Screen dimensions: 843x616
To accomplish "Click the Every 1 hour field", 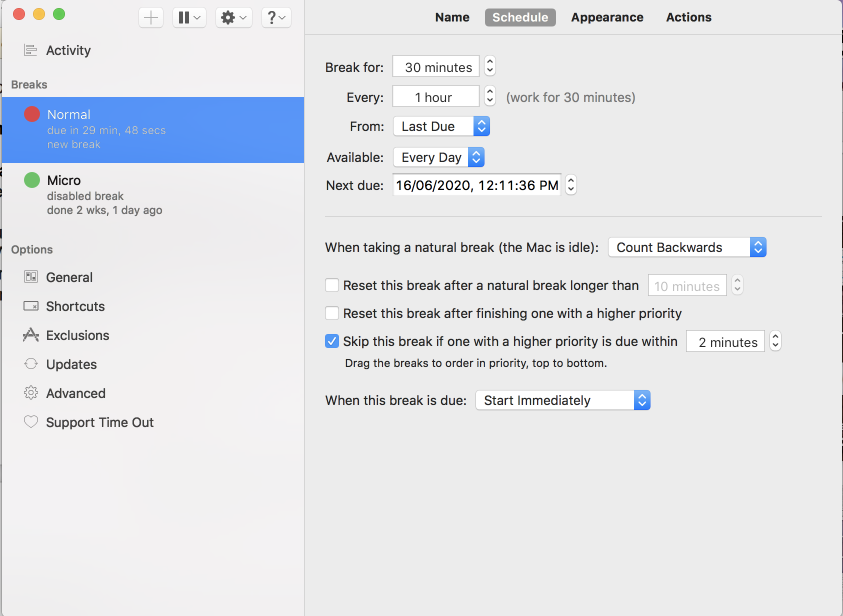I will point(436,96).
